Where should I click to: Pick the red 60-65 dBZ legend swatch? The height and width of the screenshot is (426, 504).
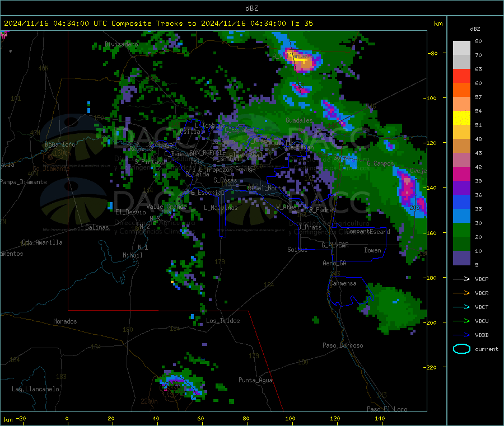461,76
